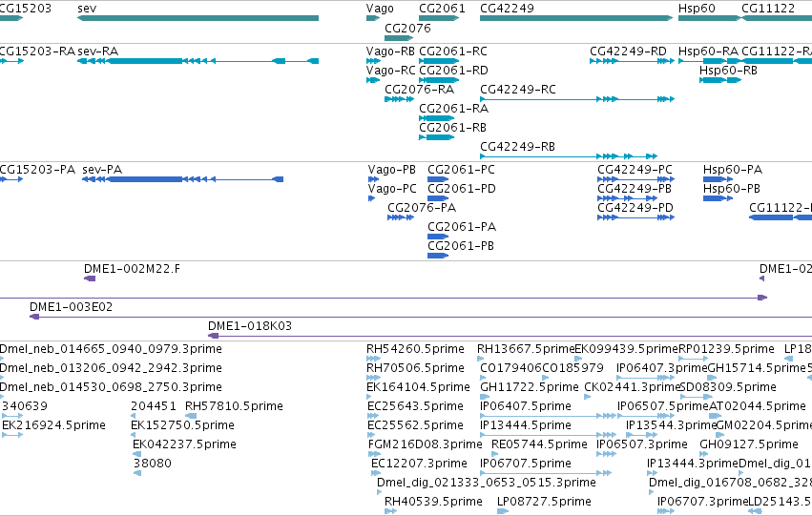Click the LP08727.5prime EST label

544,502
